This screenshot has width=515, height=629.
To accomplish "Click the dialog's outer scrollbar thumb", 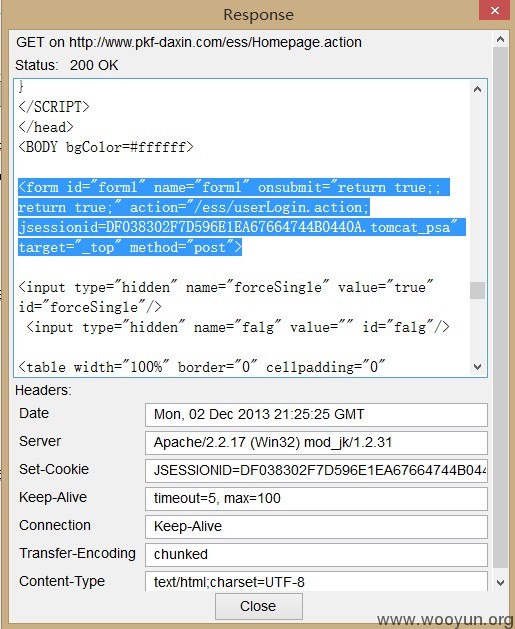I will tap(500, 307).
